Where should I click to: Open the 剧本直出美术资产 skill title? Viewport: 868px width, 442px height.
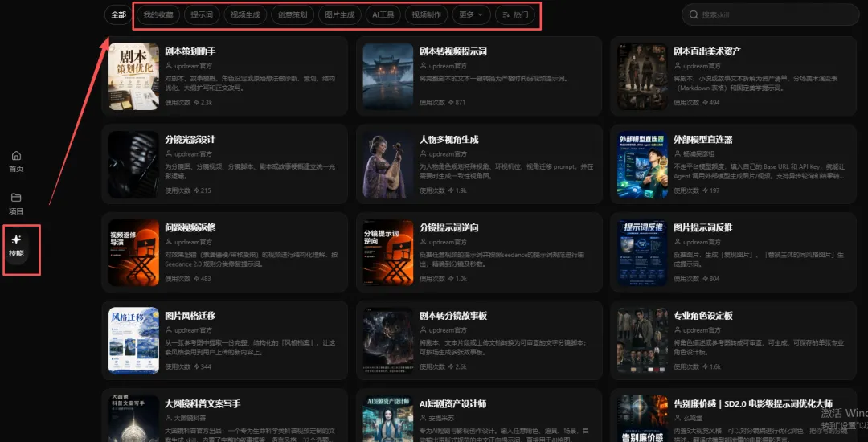point(707,51)
